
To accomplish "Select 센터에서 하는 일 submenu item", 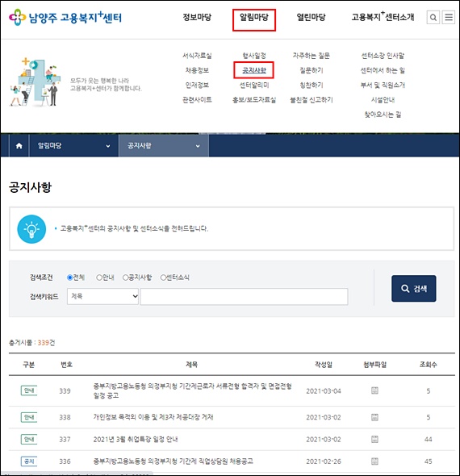I will [383, 70].
